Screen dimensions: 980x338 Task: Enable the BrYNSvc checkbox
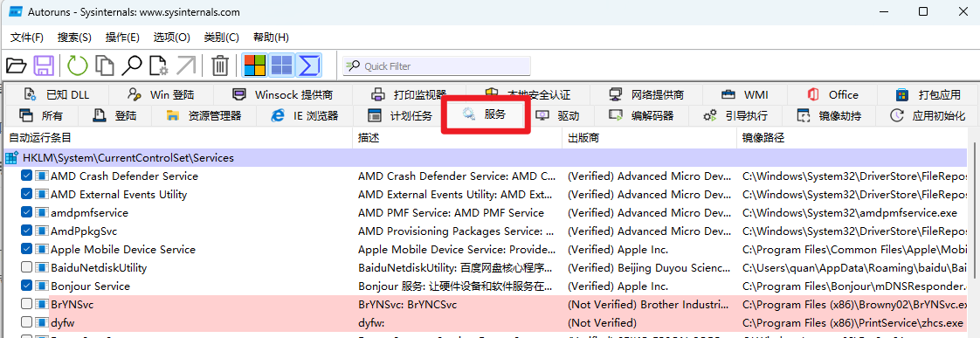pyautogui.click(x=26, y=304)
